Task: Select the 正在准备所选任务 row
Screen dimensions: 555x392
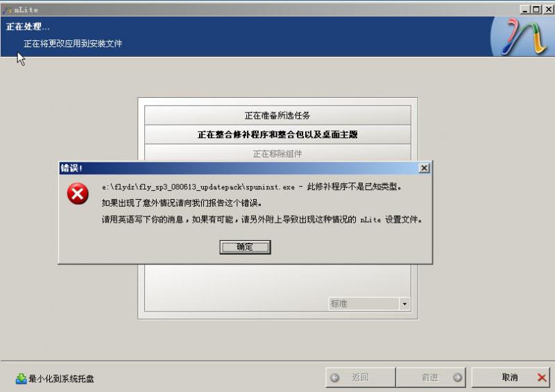Action: pyautogui.click(x=277, y=115)
